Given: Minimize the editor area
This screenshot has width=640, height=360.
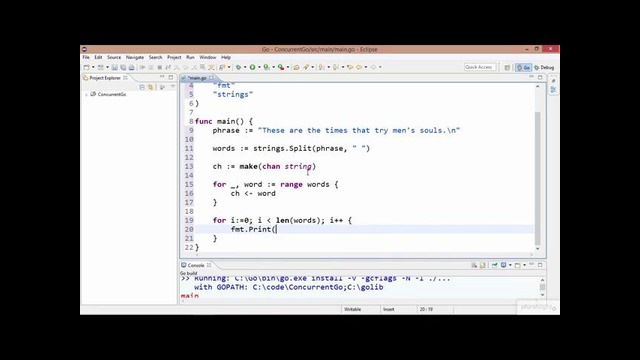Looking at the screenshot, I should coord(531,76).
